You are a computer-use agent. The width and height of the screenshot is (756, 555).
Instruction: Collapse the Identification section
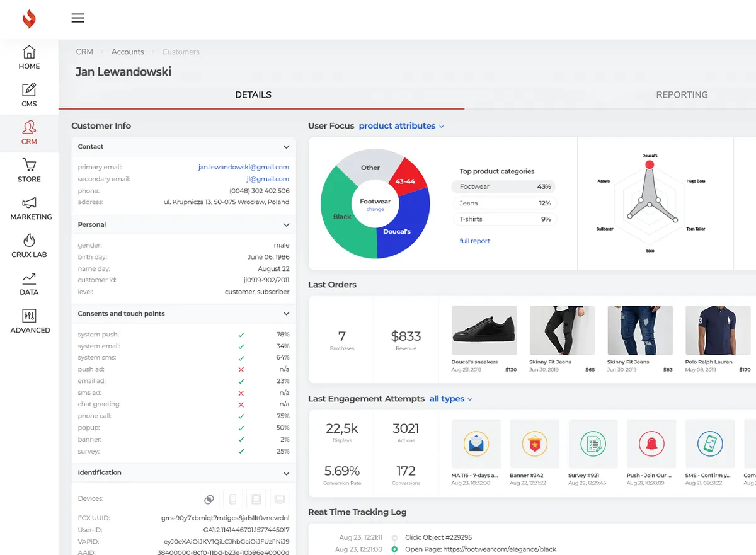pos(286,473)
